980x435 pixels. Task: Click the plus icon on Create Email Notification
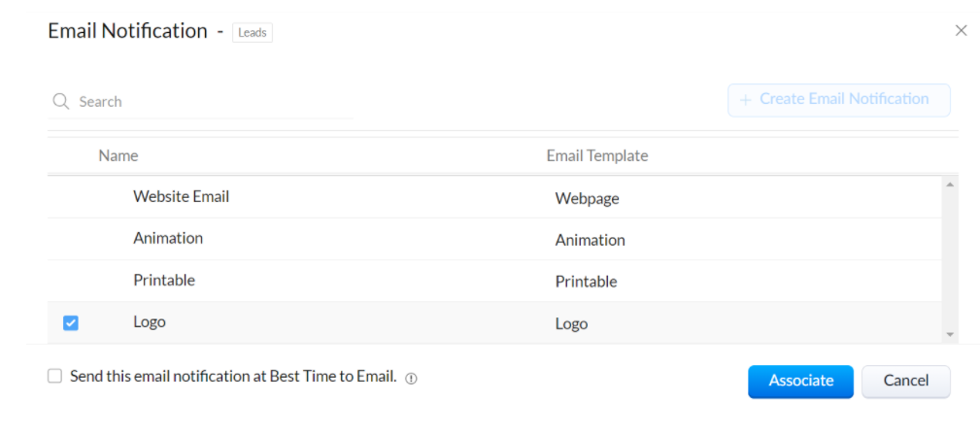point(745,100)
